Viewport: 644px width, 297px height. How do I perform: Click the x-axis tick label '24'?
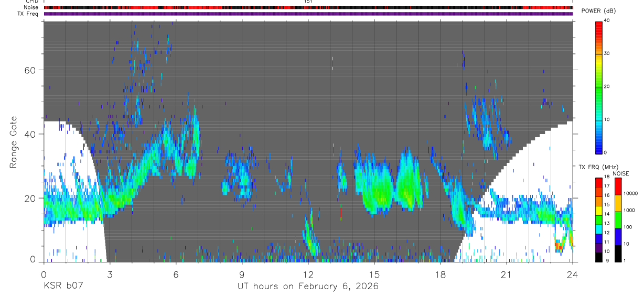coord(573,274)
